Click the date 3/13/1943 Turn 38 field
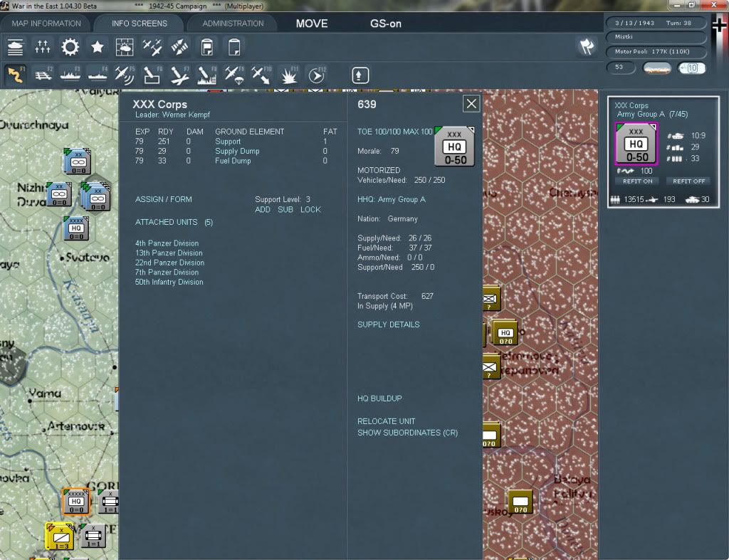The height and width of the screenshot is (560, 729). tap(656, 23)
